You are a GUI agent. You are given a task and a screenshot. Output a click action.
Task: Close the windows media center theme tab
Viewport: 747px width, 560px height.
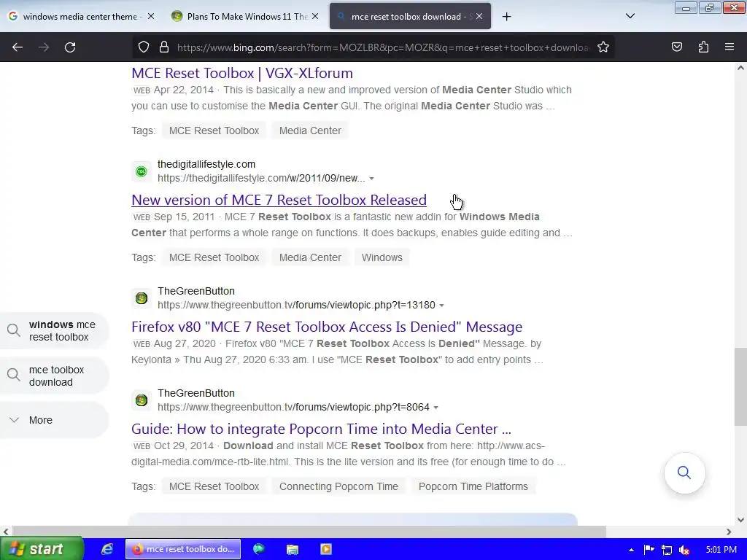150,16
